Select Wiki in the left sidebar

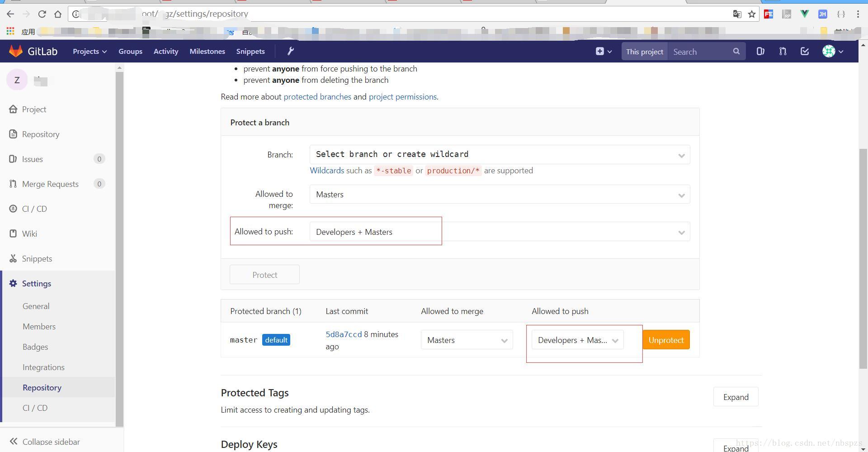pyautogui.click(x=29, y=233)
